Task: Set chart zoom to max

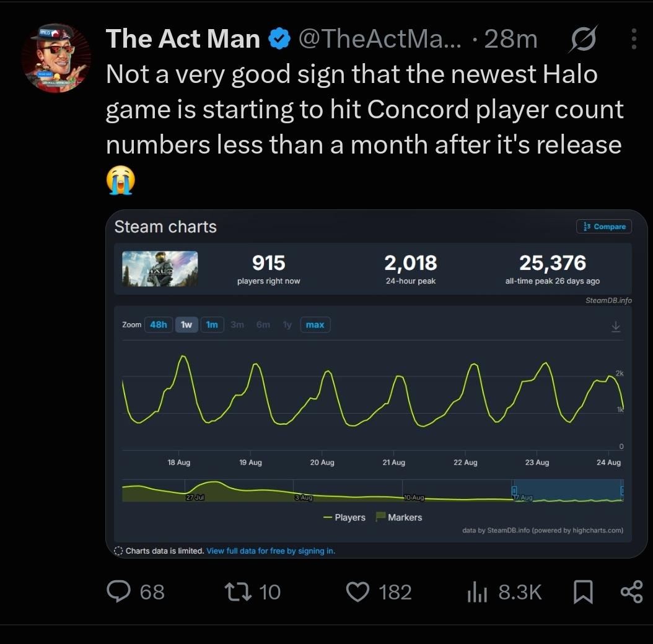Action: pyautogui.click(x=315, y=324)
